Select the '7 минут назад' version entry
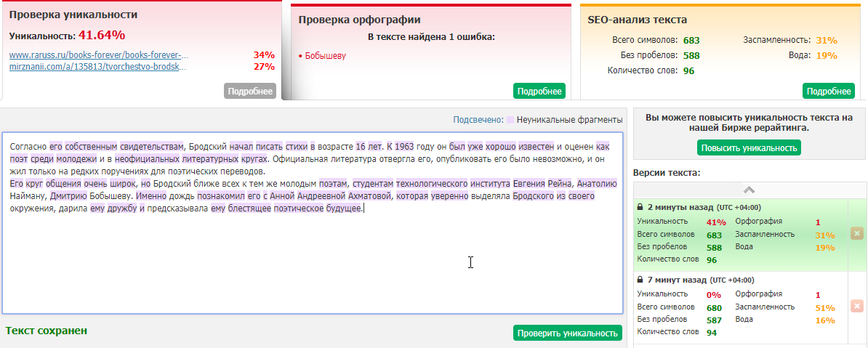868x348 pixels. [x=734, y=307]
